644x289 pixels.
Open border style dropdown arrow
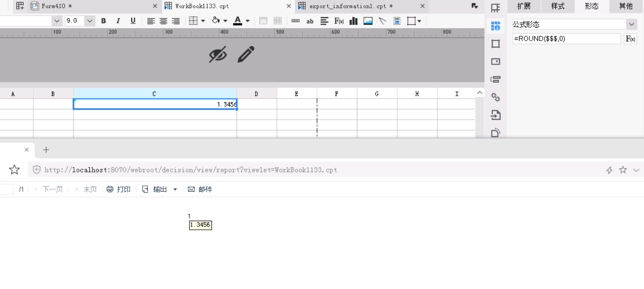tap(203, 21)
